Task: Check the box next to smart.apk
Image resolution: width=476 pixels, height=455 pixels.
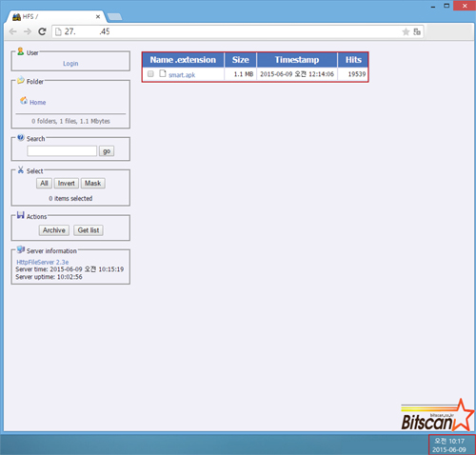Action: coord(150,74)
